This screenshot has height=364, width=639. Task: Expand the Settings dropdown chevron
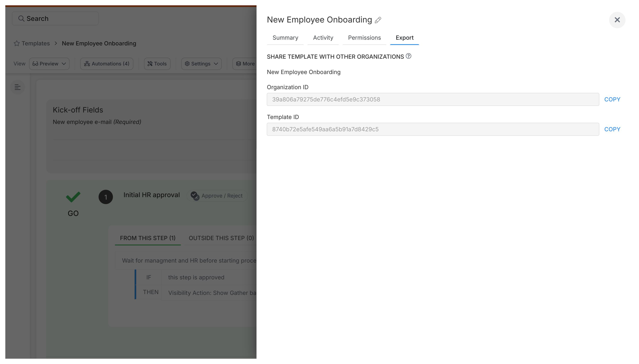click(216, 64)
